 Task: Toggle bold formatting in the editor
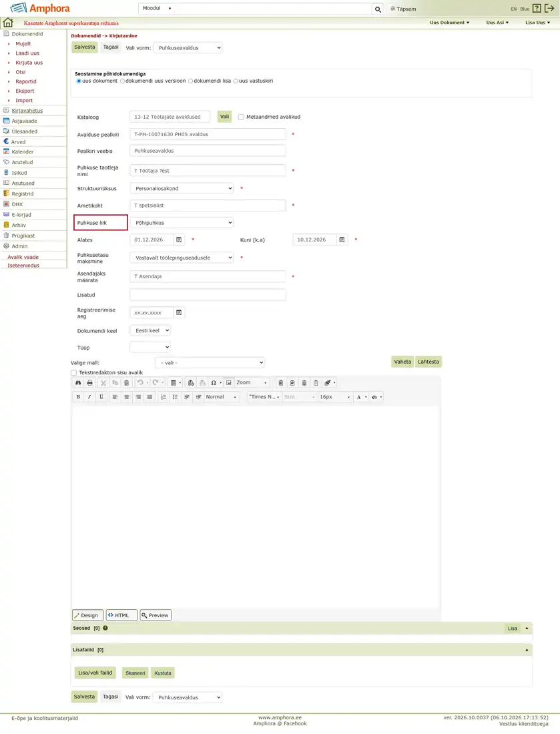tap(78, 397)
